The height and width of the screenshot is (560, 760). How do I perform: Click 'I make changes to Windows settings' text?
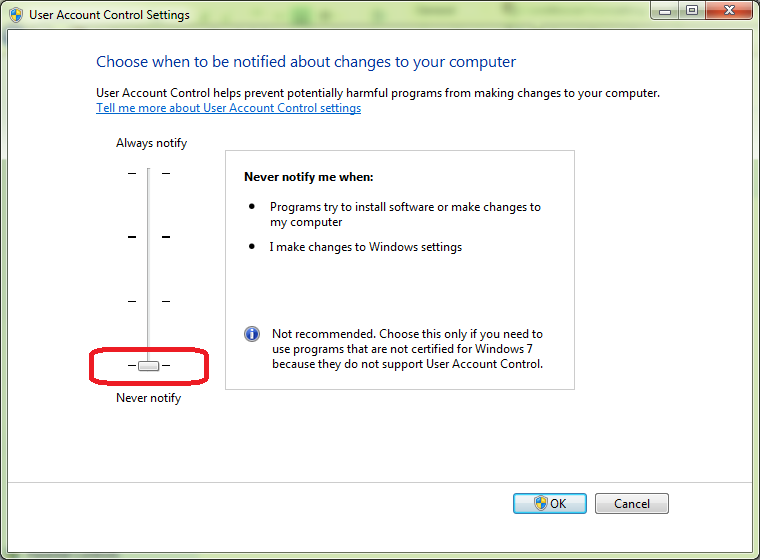tap(366, 247)
